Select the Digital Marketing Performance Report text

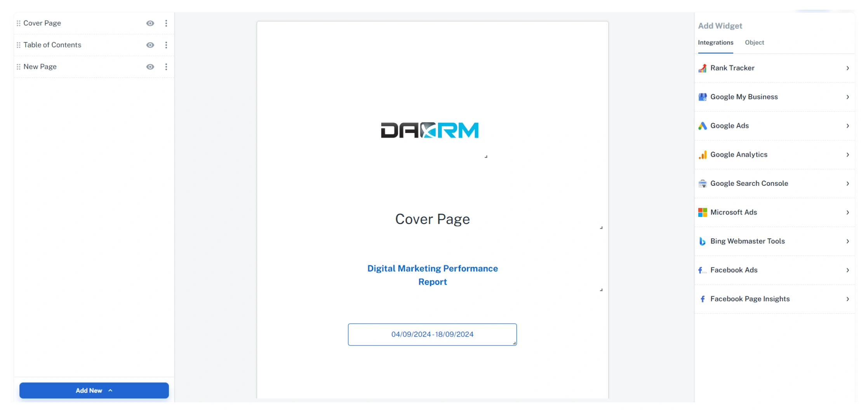(x=432, y=275)
